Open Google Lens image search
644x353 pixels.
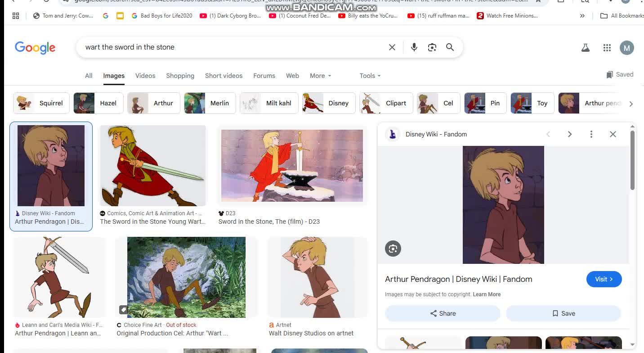432,47
